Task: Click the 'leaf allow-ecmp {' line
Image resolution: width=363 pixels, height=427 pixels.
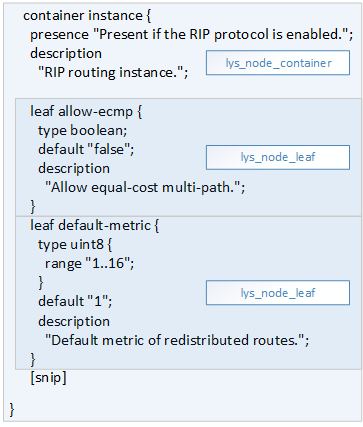Action: point(86,111)
